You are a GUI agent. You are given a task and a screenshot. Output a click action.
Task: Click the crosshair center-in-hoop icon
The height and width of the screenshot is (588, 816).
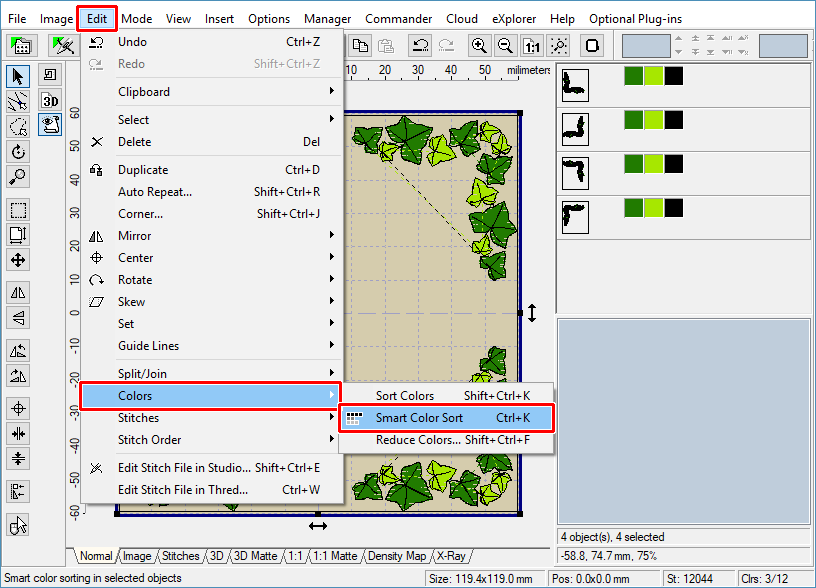(18, 408)
